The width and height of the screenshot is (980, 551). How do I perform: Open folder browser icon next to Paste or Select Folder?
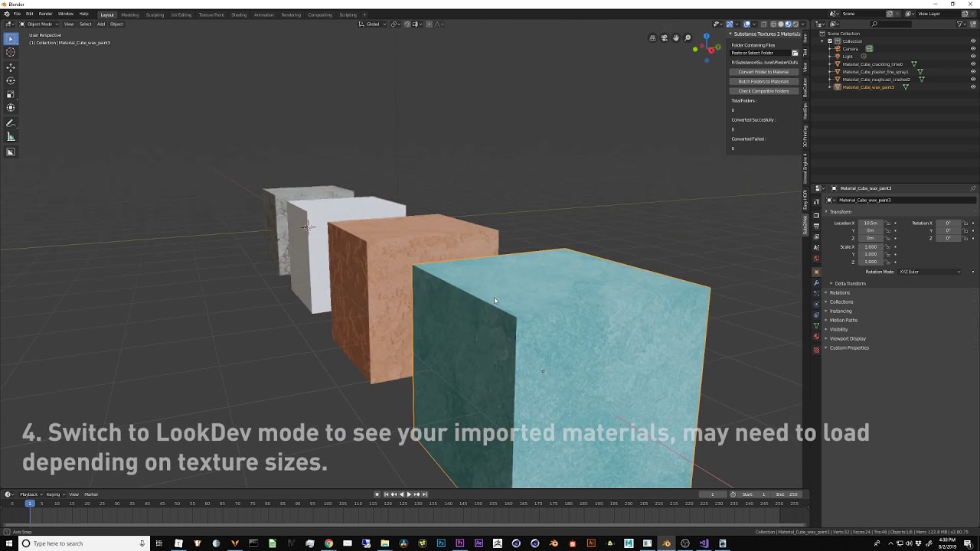(795, 53)
